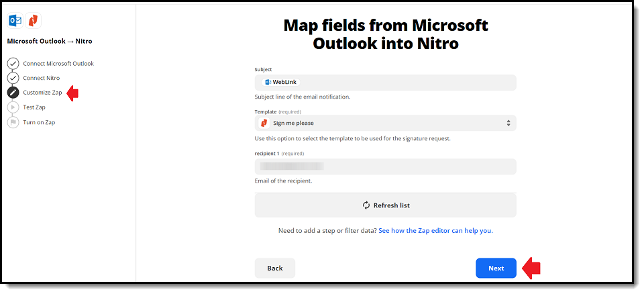Image resolution: width=644 pixels, height=294 pixels.
Task: Click the Map fields from Microsoft Outlook heading
Action: [386, 34]
